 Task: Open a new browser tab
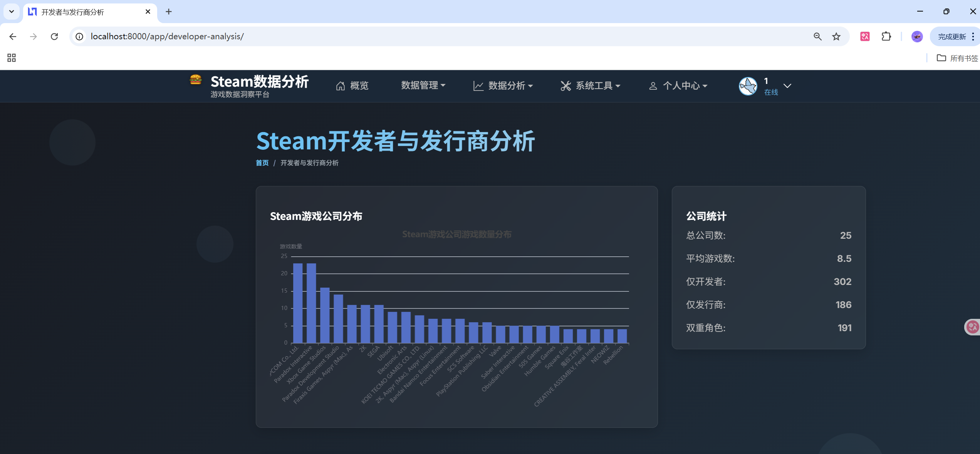point(169,12)
